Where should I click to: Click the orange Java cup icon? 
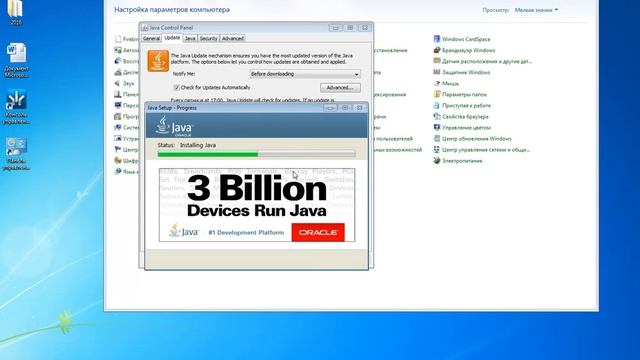[158, 61]
